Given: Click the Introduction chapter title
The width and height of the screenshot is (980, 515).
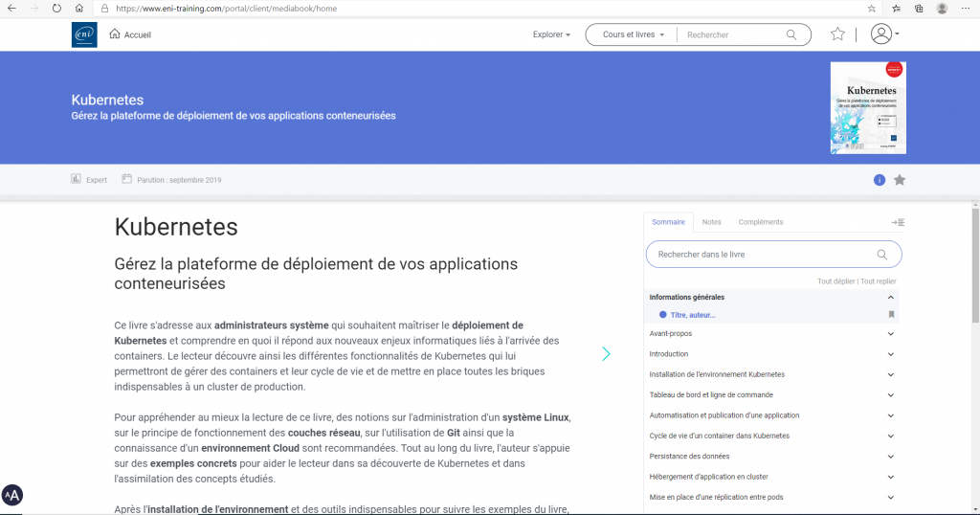Looking at the screenshot, I should tap(669, 354).
